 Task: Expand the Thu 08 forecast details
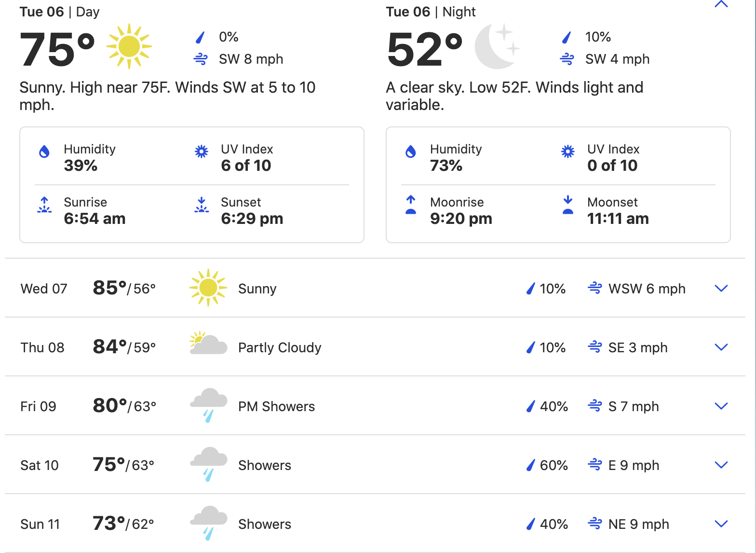click(x=721, y=347)
